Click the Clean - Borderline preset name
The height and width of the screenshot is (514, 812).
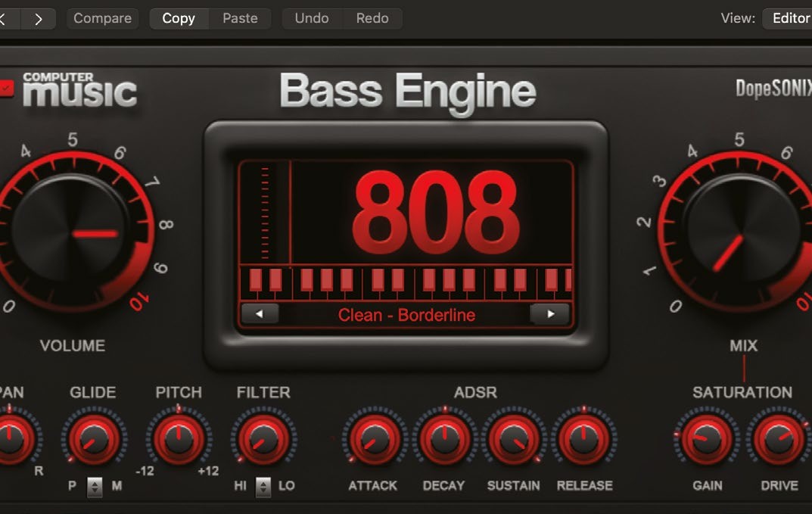406,315
